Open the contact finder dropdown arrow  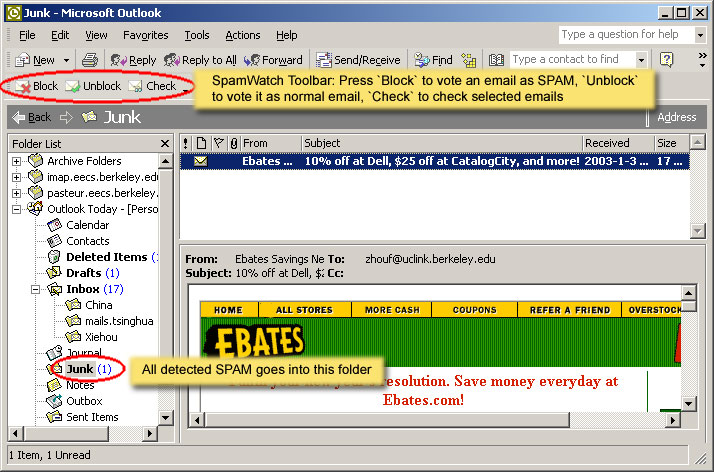[x=641, y=60]
